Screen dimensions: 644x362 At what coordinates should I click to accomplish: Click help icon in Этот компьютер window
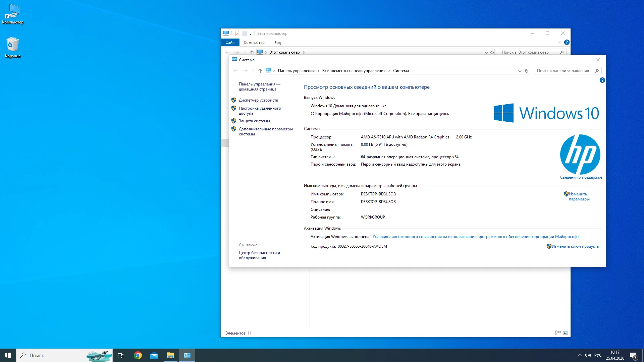(x=567, y=42)
